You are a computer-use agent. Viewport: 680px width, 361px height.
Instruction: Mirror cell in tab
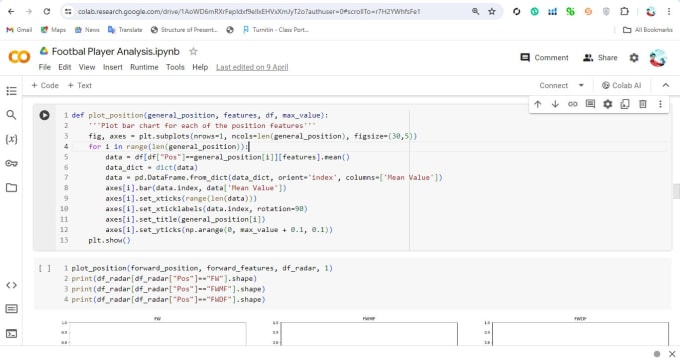pos(625,104)
